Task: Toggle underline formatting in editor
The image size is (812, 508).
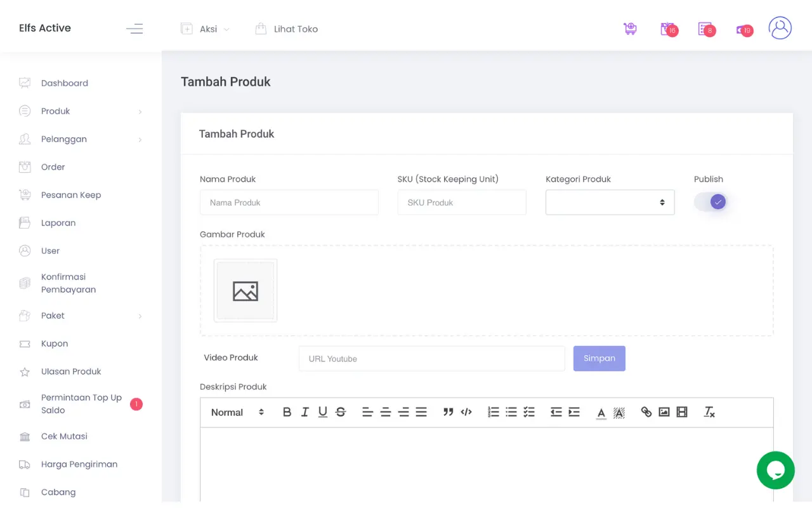Action: tap(323, 412)
